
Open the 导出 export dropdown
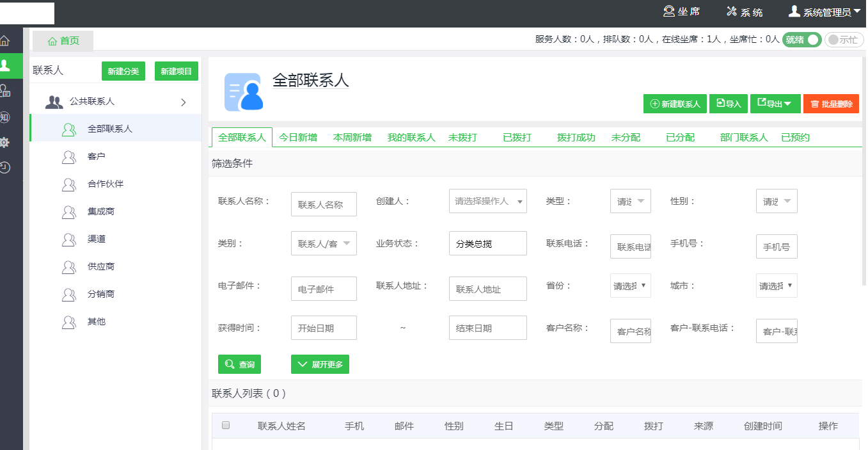pos(775,104)
